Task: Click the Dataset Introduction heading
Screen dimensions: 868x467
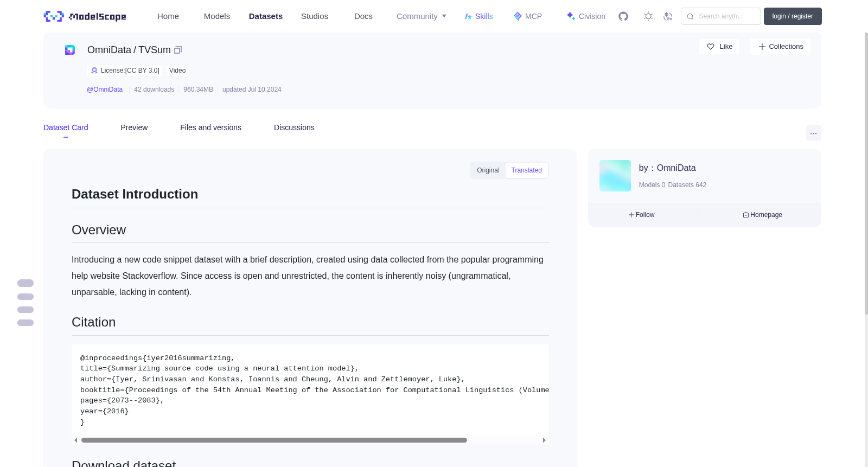Action: (135, 194)
